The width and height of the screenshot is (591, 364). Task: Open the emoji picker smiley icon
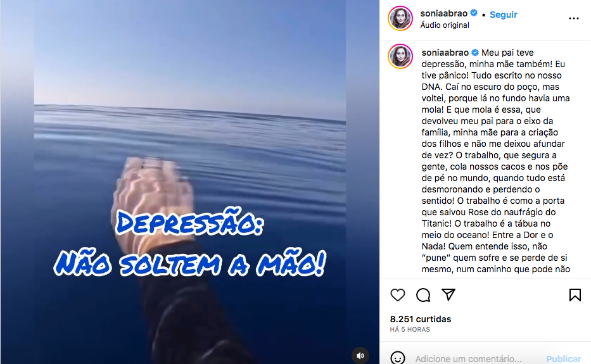[397, 358]
